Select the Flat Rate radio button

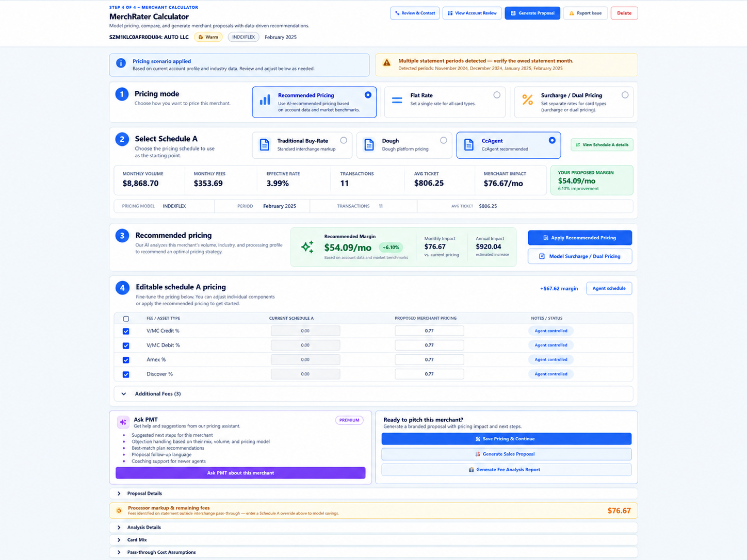click(497, 95)
